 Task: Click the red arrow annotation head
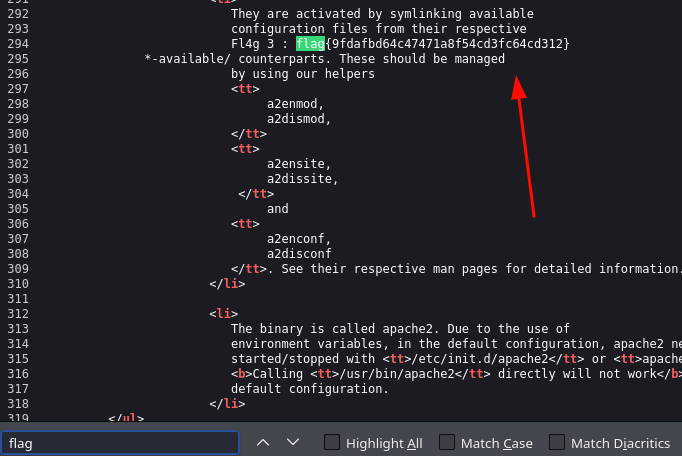(518, 88)
